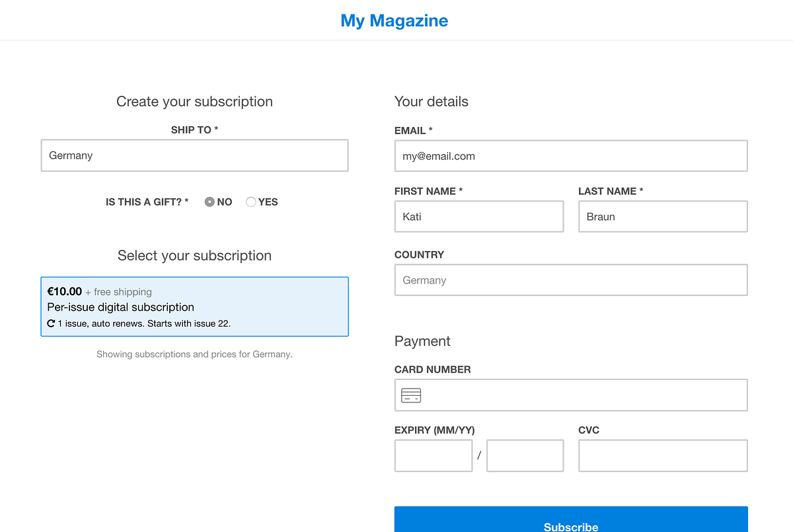Click the My Magazine header link
The height and width of the screenshot is (532, 793).
pyautogui.click(x=395, y=20)
